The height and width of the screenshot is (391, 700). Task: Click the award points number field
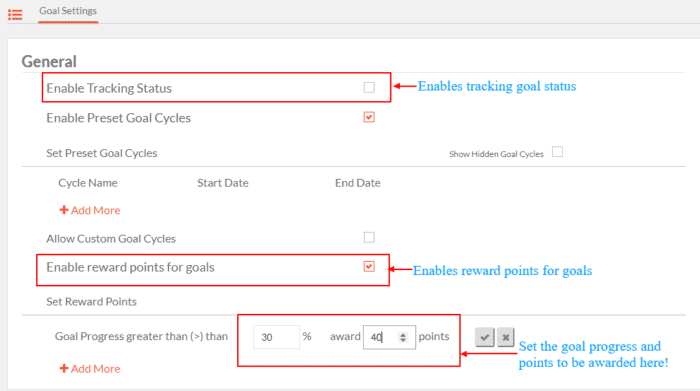(x=389, y=337)
